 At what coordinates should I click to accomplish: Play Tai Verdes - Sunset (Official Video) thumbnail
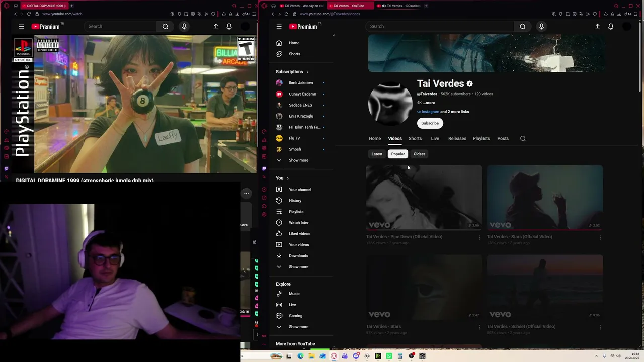(545, 288)
